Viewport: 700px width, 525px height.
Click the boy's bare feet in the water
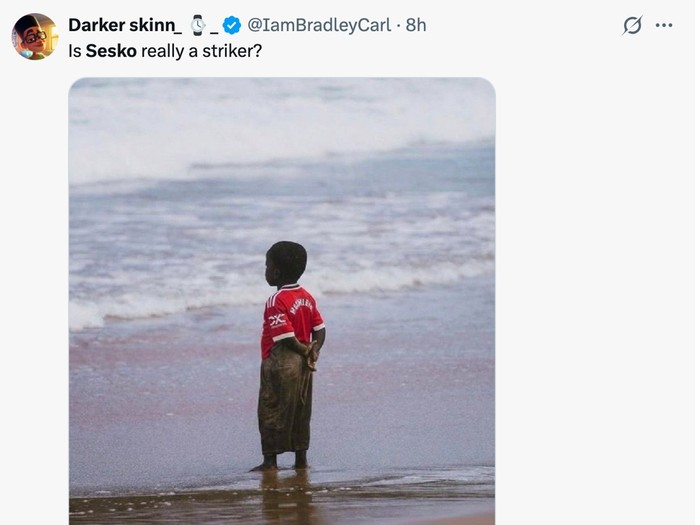281,462
